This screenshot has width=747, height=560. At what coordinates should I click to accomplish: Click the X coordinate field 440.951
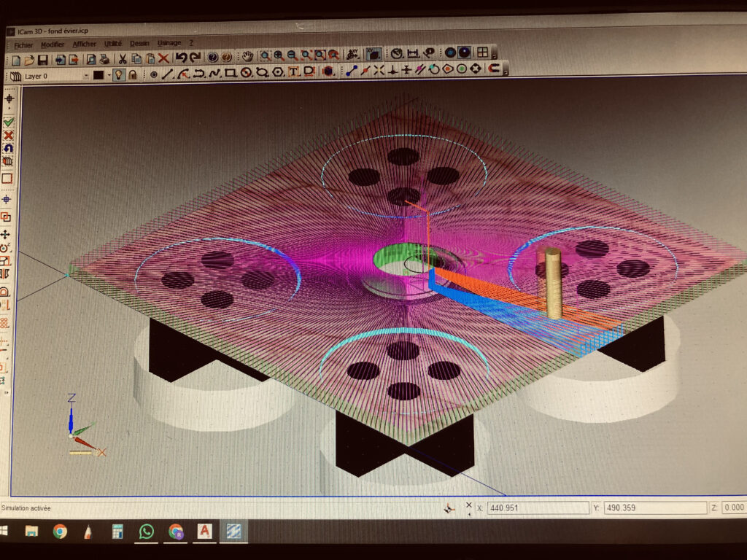(538, 507)
